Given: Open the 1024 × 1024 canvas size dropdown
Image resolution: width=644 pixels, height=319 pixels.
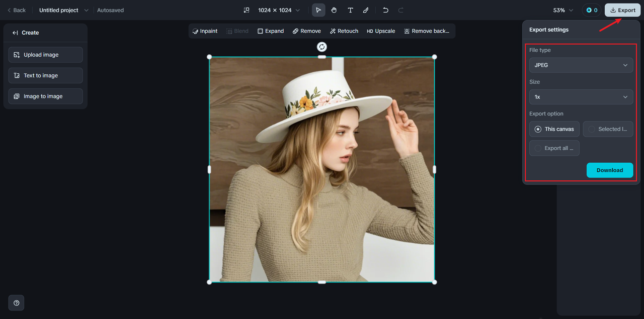Looking at the screenshot, I should (279, 10).
